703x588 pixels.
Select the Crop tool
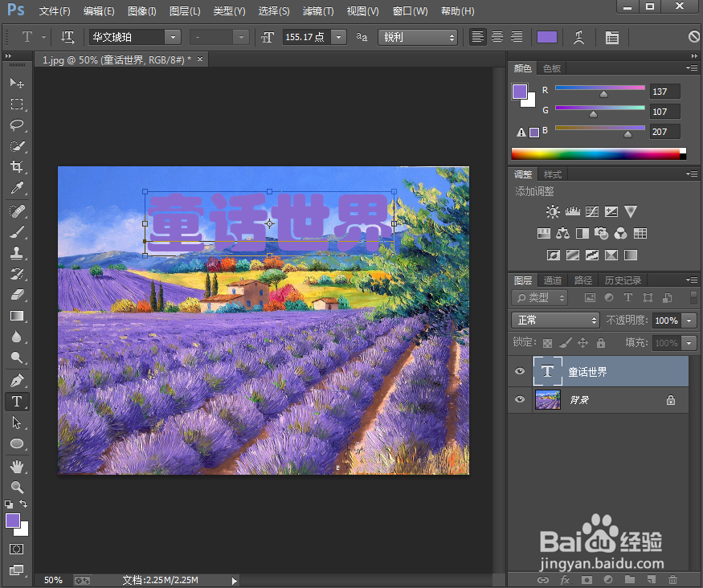(x=17, y=167)
